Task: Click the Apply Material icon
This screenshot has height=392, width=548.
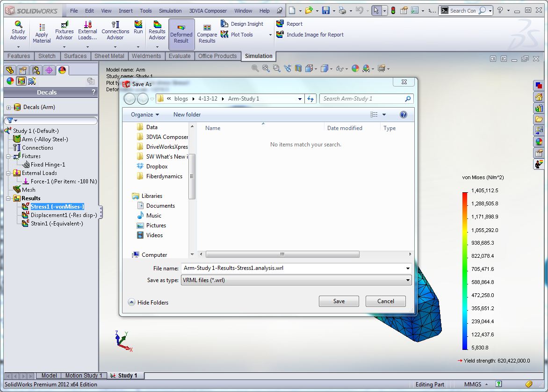Action: click(42, 33)
